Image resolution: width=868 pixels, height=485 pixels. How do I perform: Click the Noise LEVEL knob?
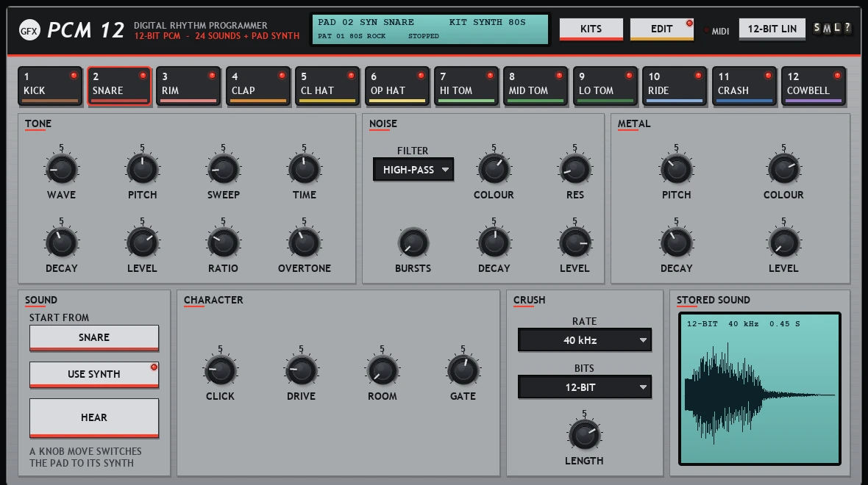[574, 242]
